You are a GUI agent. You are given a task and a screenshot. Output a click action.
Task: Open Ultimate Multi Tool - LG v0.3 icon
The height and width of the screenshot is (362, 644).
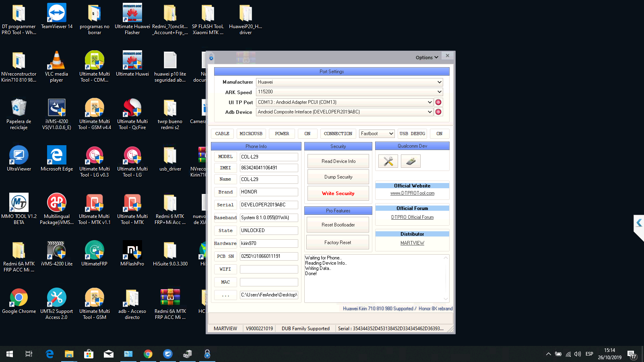(x=95, y=161)
